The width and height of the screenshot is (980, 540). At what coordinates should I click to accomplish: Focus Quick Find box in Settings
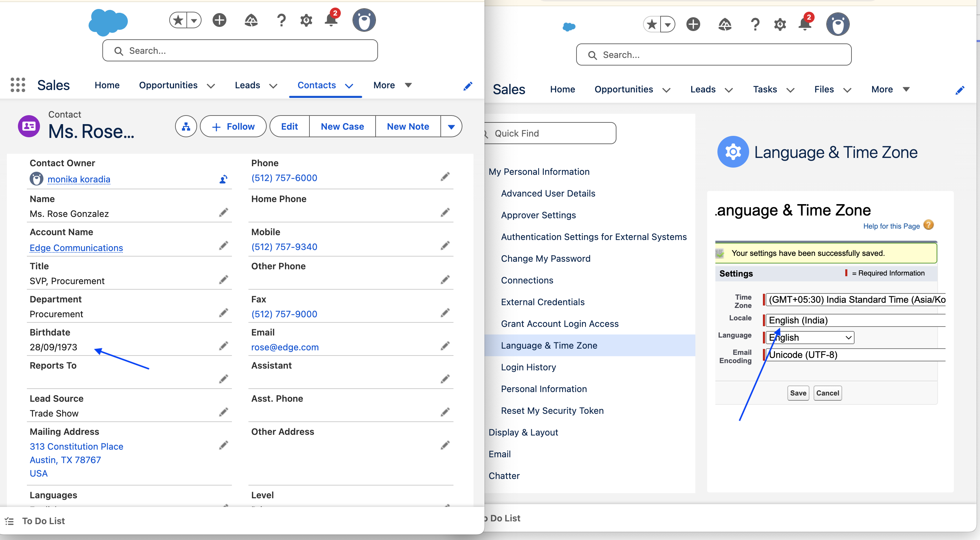[x=550, y=133]
